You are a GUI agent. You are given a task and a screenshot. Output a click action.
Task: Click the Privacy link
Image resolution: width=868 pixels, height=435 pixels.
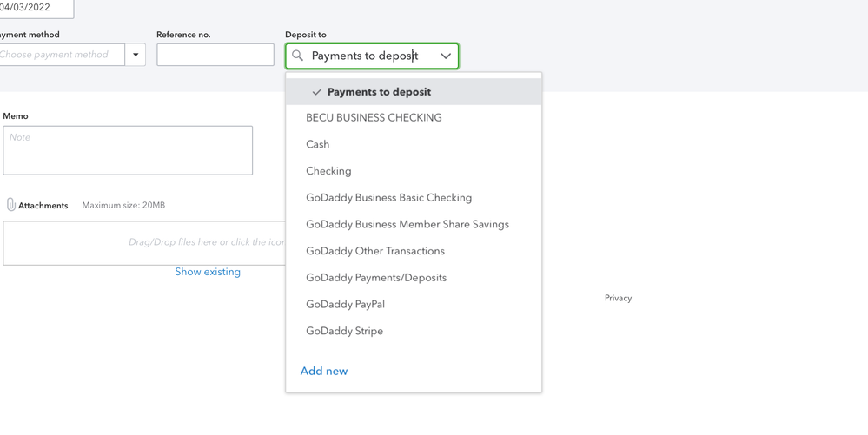coord(618,298)
